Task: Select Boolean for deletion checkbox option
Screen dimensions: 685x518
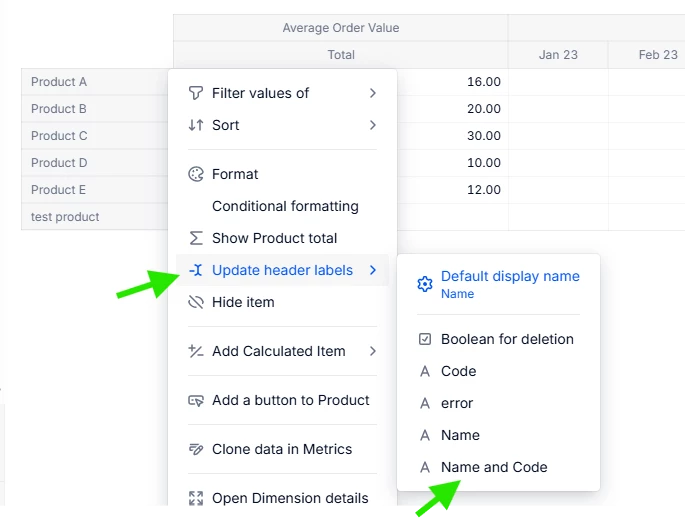Action: [x=498, y=339]
